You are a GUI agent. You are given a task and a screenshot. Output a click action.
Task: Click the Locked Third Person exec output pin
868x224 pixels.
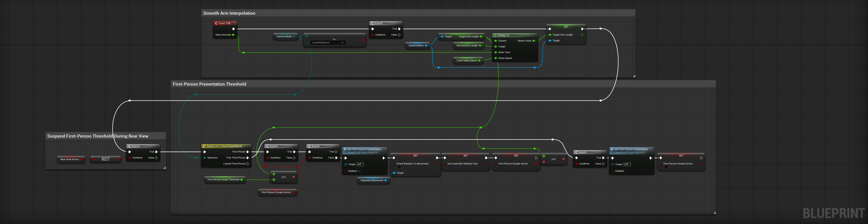tap(248, 164)
